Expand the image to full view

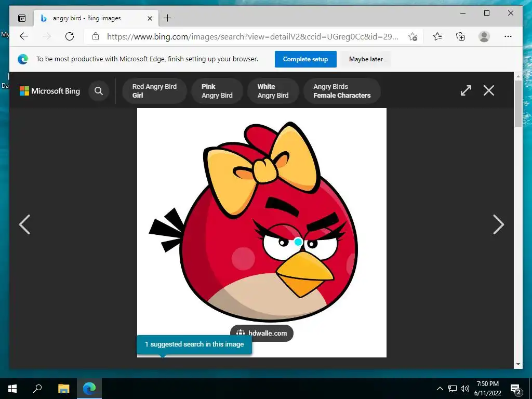point(466,90)
